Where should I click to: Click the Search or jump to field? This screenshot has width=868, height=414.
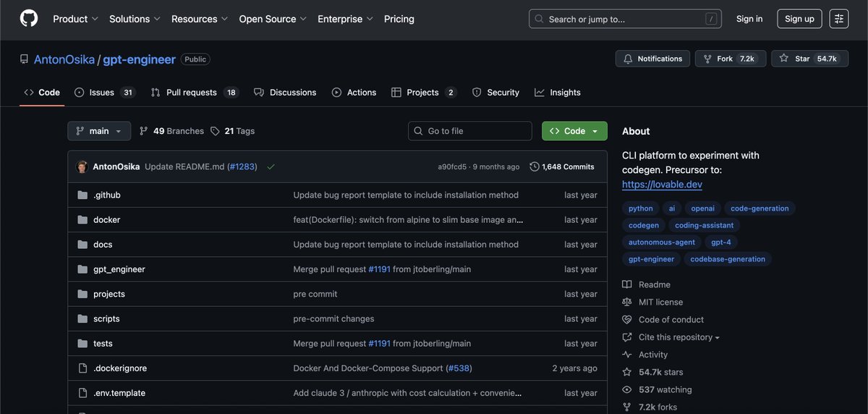[626, 19]
